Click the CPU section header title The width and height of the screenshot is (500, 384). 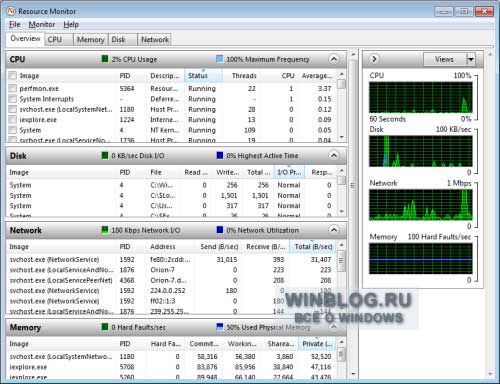17,59
